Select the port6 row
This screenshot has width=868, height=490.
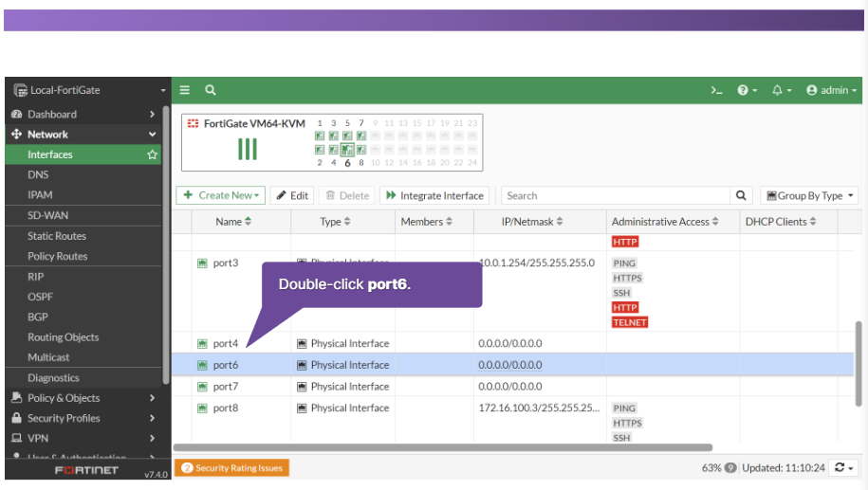pos(512,365)
